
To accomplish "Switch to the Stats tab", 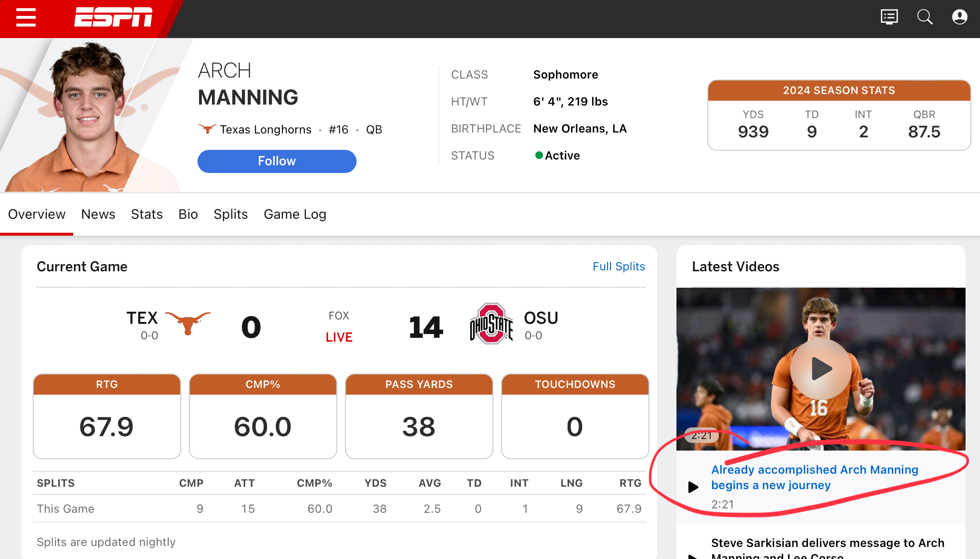I will pyautogui.click(x=147, y=214).
